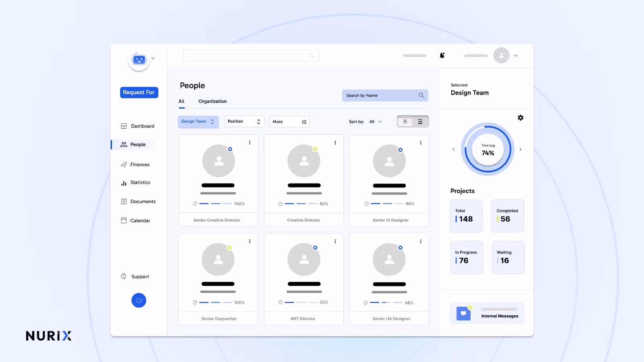
Task: Click clock icon on Senior UX Designer card
Action: [x=365, y=303]
